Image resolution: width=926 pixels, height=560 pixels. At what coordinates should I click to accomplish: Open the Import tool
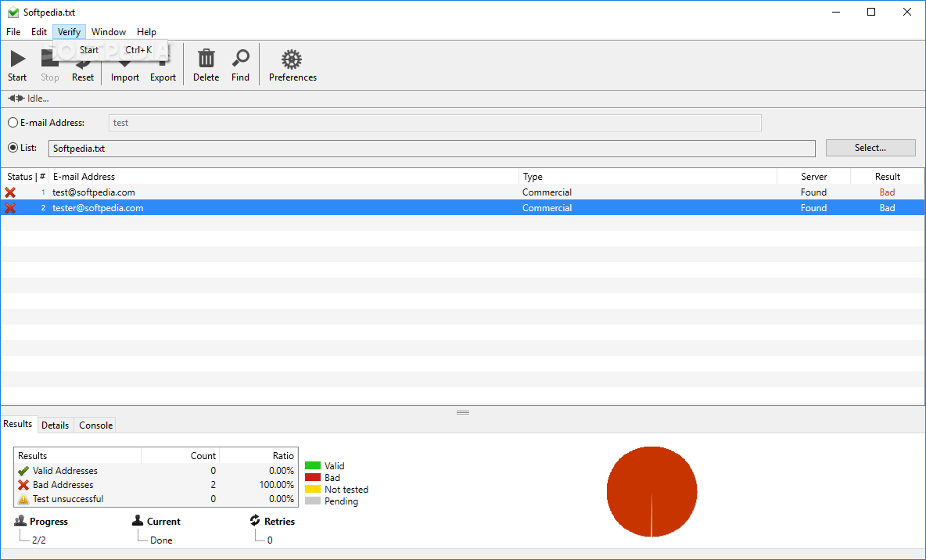point(124,63)
